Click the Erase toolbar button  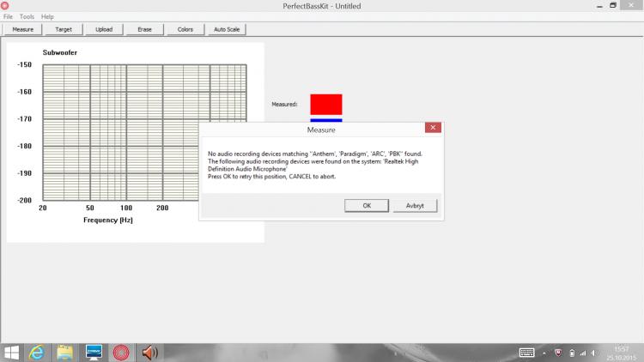point(144,29)
